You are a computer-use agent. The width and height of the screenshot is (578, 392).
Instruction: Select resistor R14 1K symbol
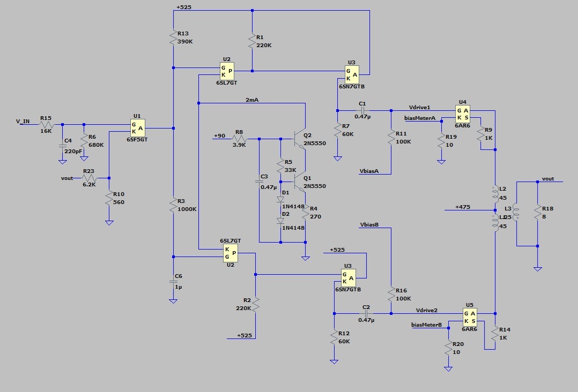(495, 334)
